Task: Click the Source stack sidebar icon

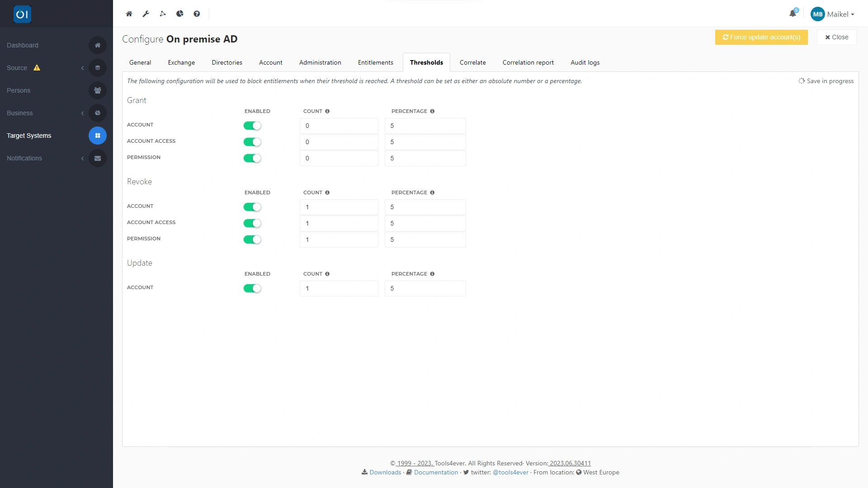Action: [x=98, y=68]
